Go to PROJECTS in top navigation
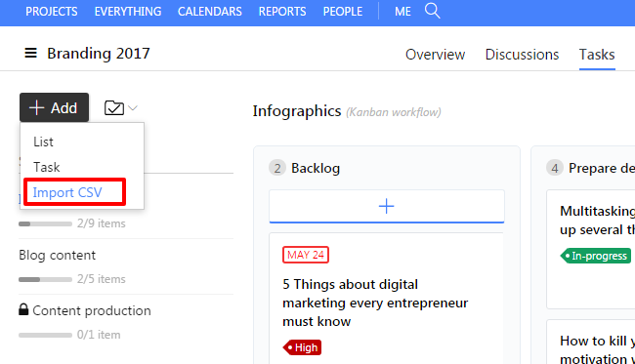Screen dimensions: 635x364 [52, 12]
